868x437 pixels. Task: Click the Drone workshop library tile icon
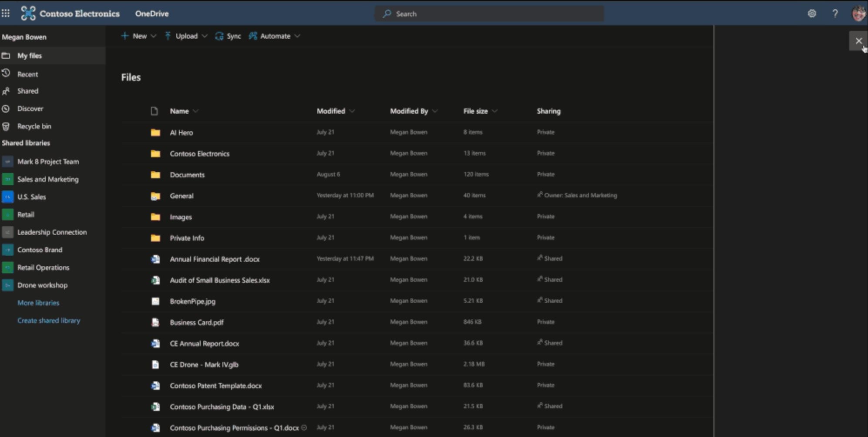pyautogui.click(x=7, y=285)
